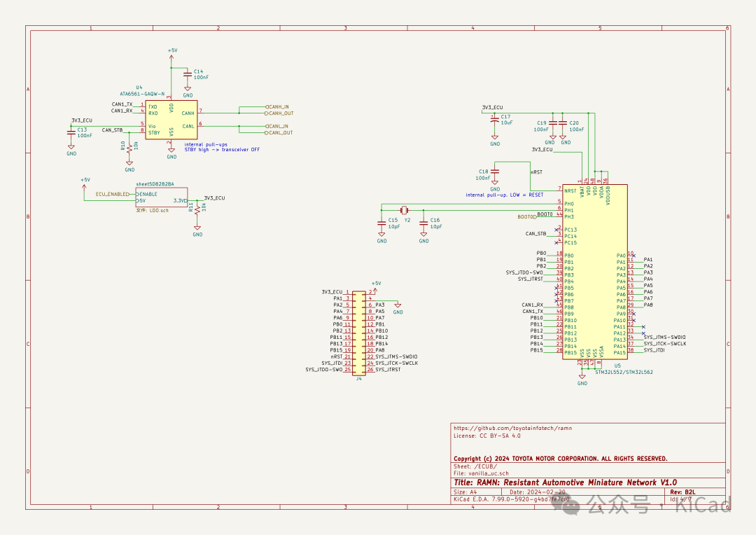The width and height of the screenshot is (756, 535).
Task: Click the GND symbol below the STM32 VSS pins
Action: [582, 380]
